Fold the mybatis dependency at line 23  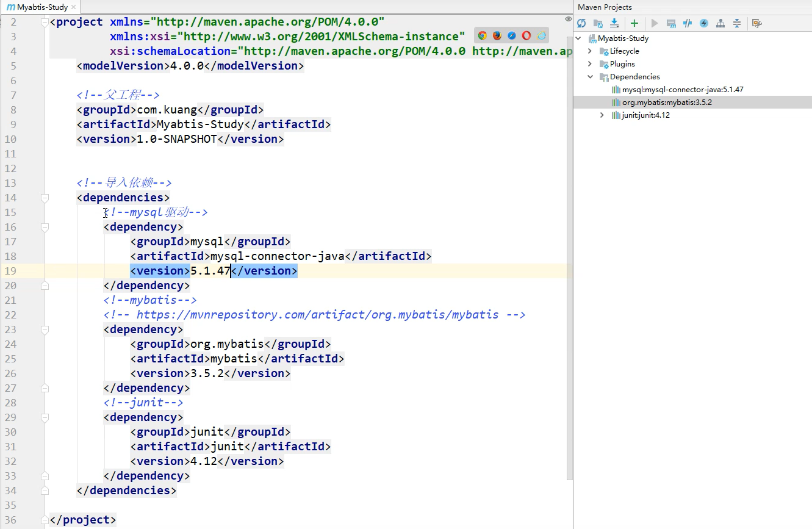[x=45, y=329]
